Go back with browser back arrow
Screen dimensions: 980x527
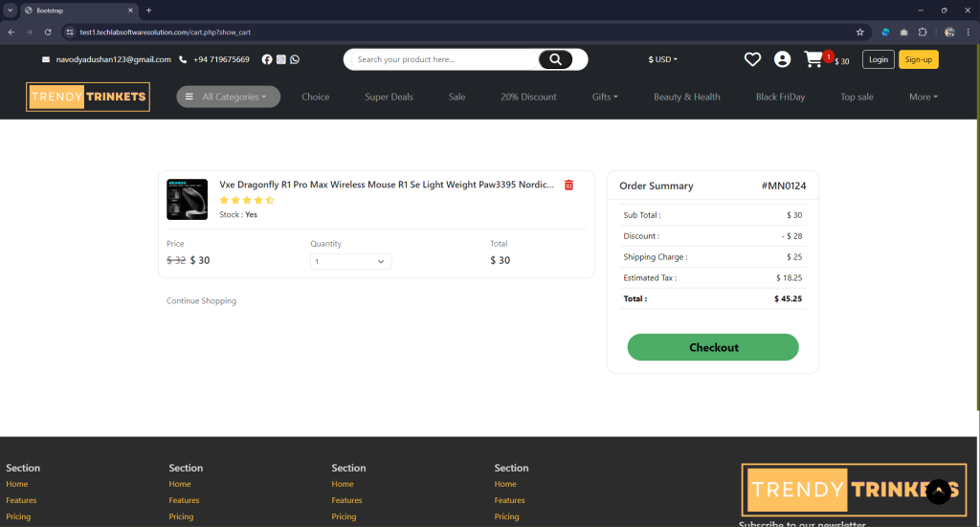click(x=11, y=32)
